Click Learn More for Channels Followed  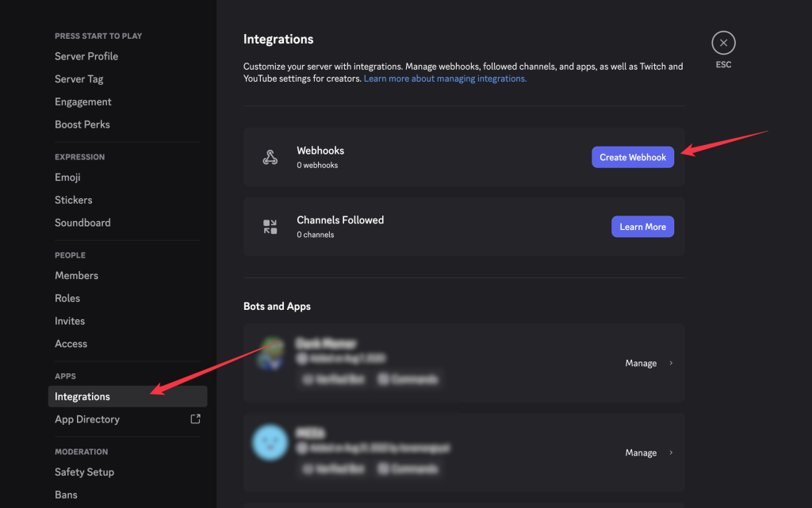point(642,227)
